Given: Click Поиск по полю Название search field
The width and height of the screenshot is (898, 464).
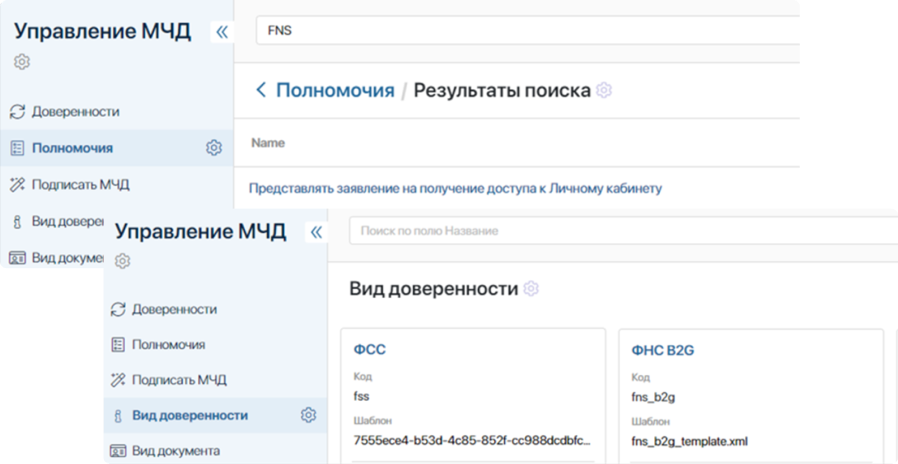Looking at the screenshot, I should click(x=623, y=231).
